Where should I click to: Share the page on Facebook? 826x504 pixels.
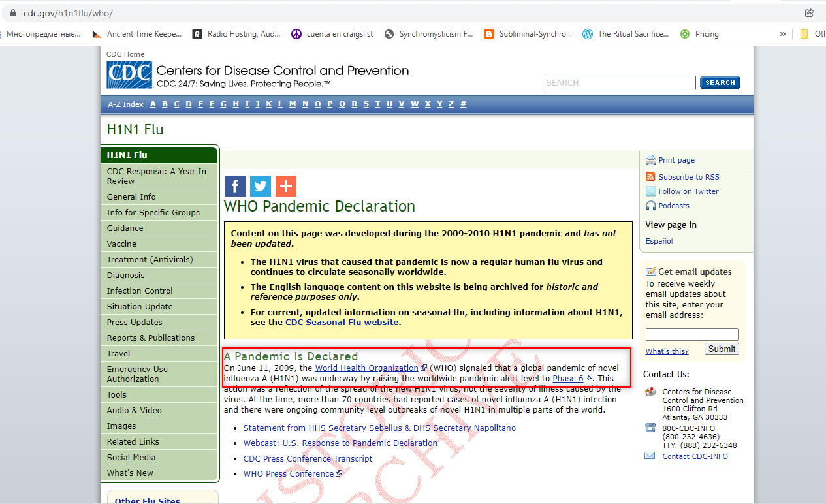(x=235, y=186)
